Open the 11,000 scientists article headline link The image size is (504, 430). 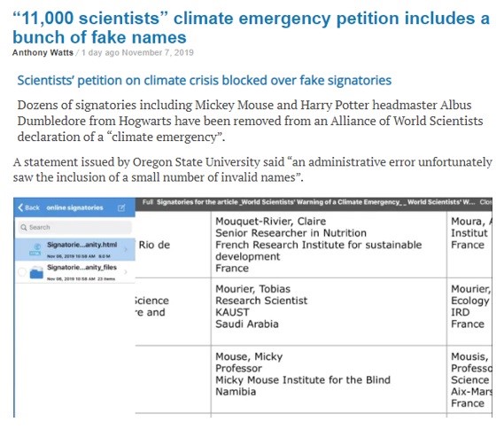coord(251,27)
